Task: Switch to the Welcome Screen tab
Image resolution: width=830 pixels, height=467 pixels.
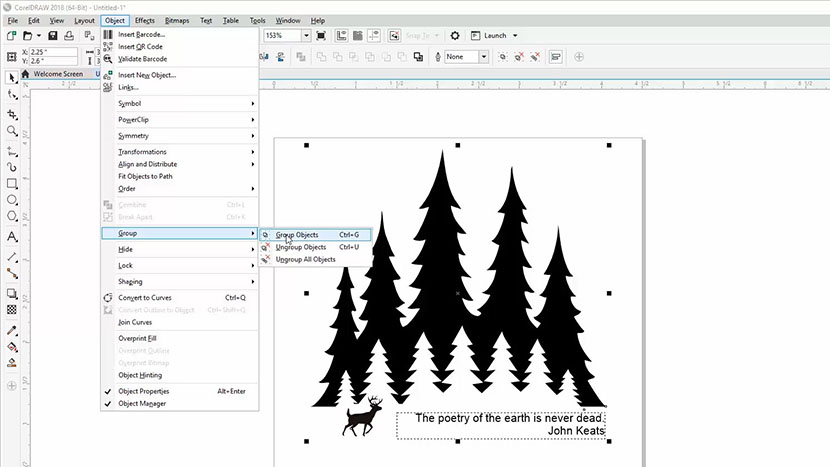Action: click(57, 74)
